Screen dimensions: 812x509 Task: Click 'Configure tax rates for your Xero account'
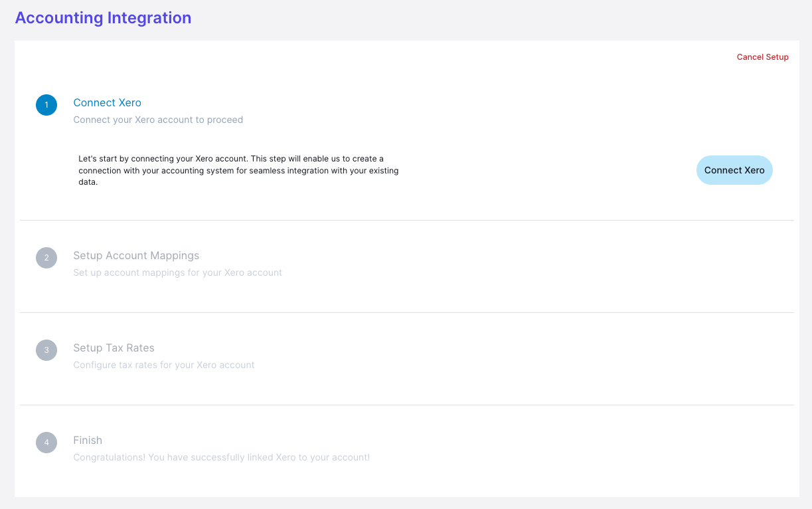[x=164, y=365]
